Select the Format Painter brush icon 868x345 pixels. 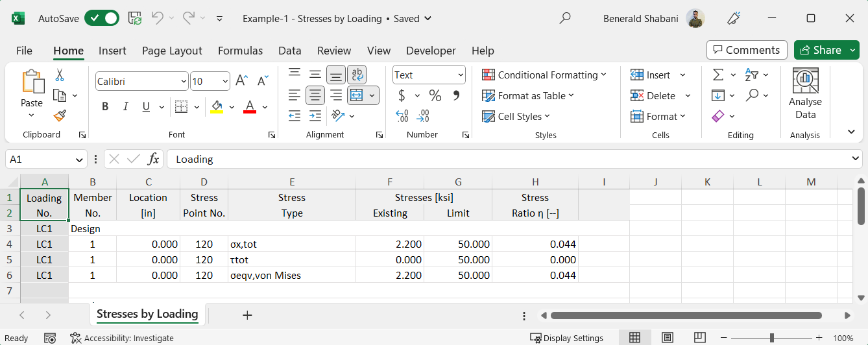click(60, 116)
